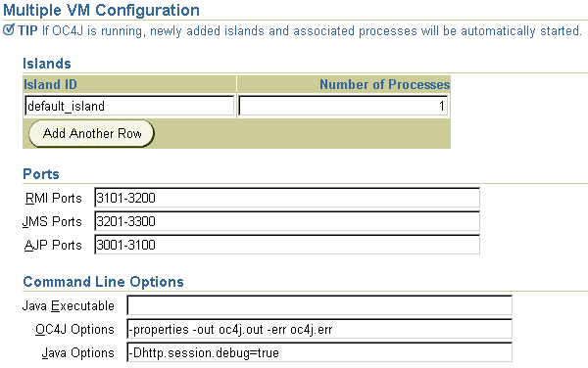Click the JMS Ports label
The height and width of the screenshot is (368, 588).
pos(52,221)
